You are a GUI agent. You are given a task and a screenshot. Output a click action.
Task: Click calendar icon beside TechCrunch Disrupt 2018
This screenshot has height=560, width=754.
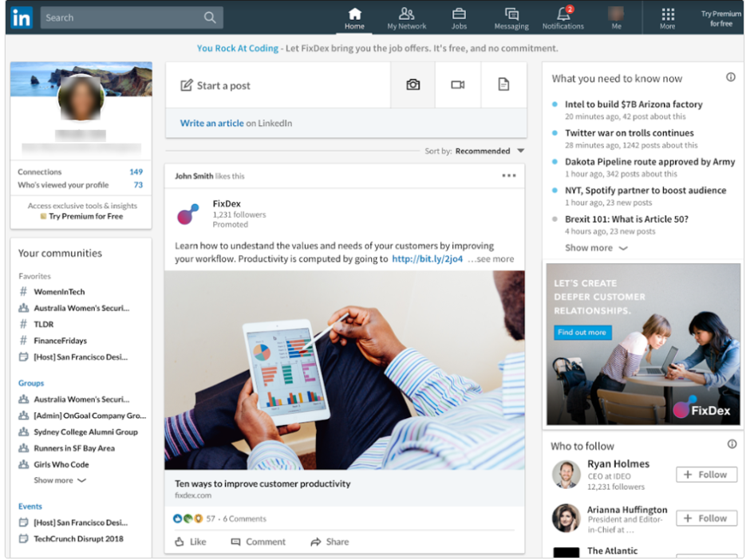point(23,538)
